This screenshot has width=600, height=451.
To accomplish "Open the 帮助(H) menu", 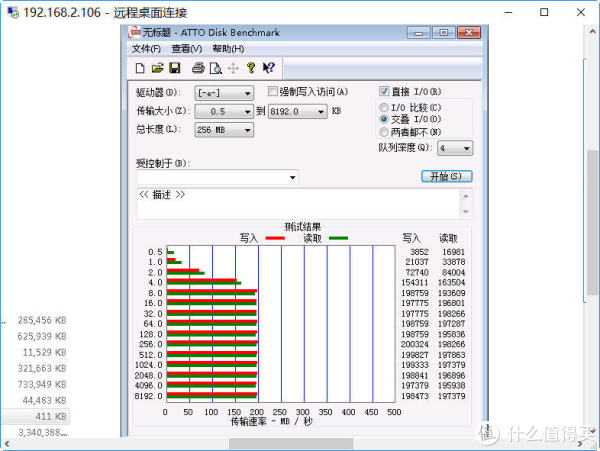I will [228, 49].
